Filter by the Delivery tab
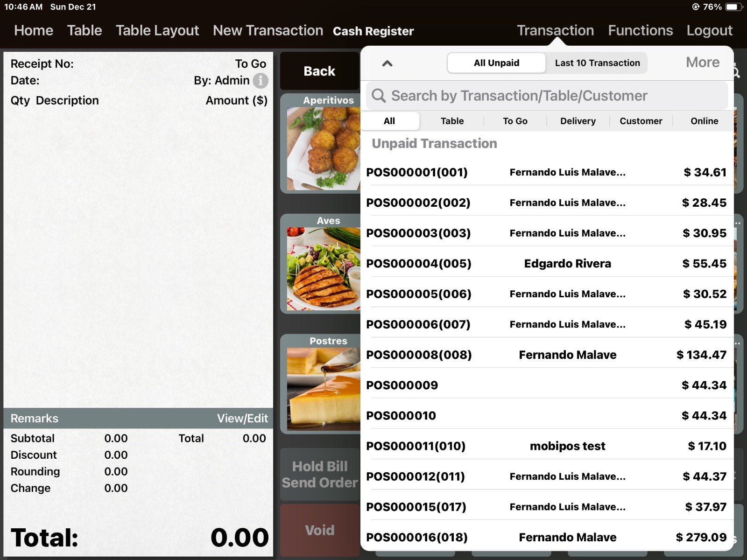This screenshot has width=747, height=560. click(578, 121)
